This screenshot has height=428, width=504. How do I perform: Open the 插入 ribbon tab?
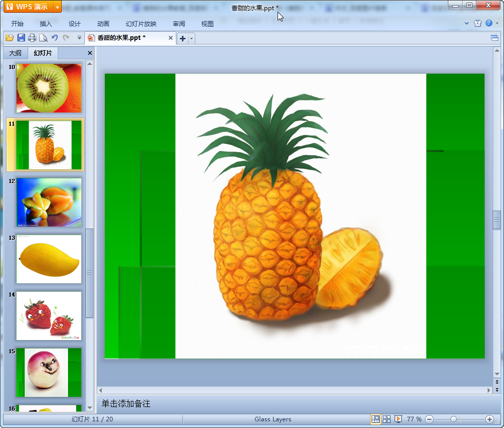pyautogui.click(x=45, y=24)
